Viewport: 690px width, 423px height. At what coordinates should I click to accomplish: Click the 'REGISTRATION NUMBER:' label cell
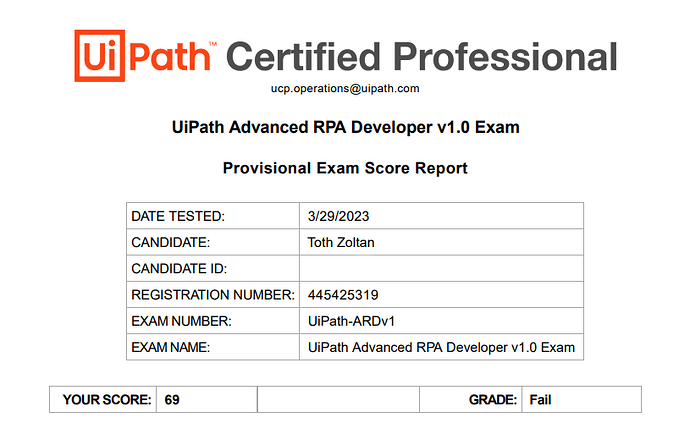(x=213, y=294)
